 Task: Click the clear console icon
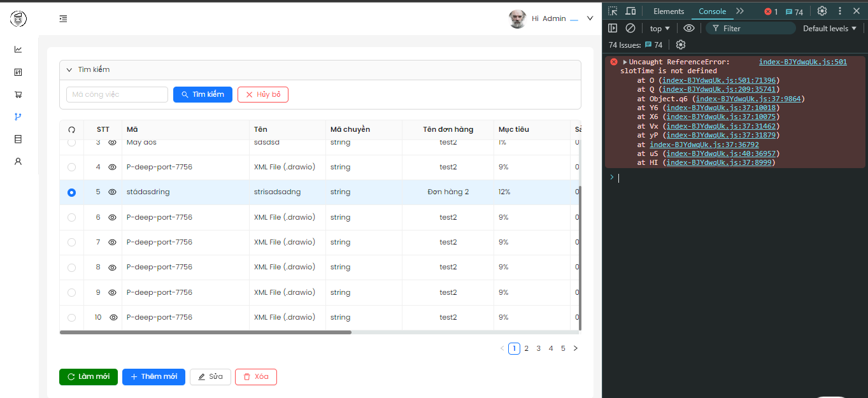[630, 28]
